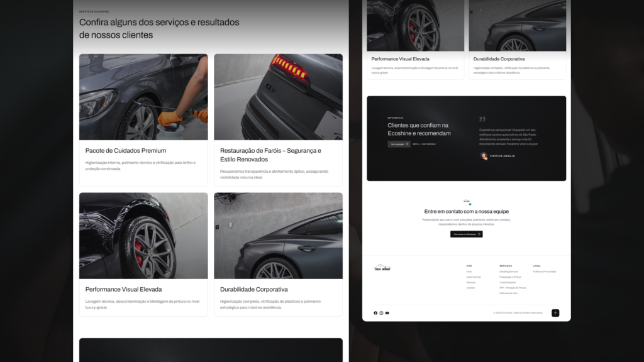Click the black back-to-top arrow button
This screenshot has width=644, height=362.
click(x=555, y=313)
